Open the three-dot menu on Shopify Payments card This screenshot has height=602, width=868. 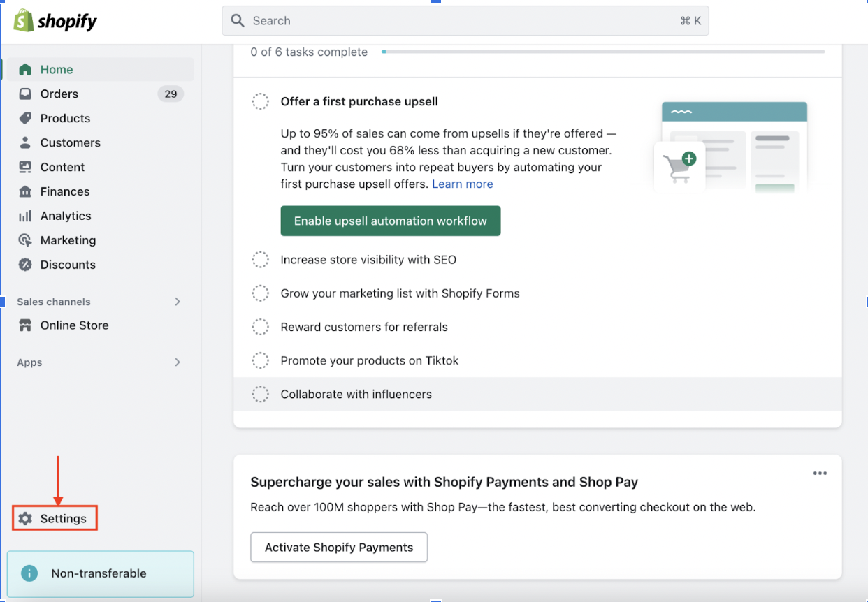[820, 473]
